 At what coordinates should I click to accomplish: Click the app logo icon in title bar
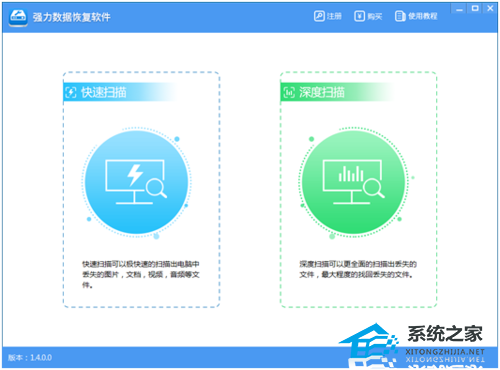coord(18,17)
